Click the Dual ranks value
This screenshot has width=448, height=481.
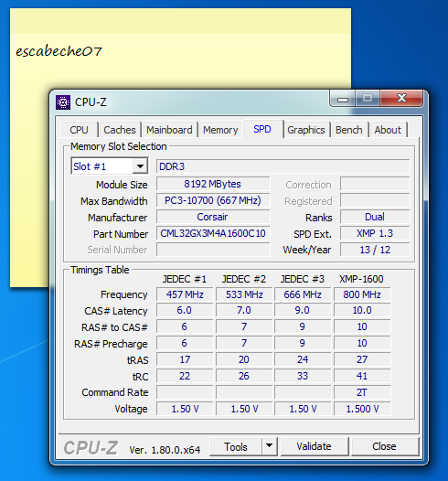point(375,218)
